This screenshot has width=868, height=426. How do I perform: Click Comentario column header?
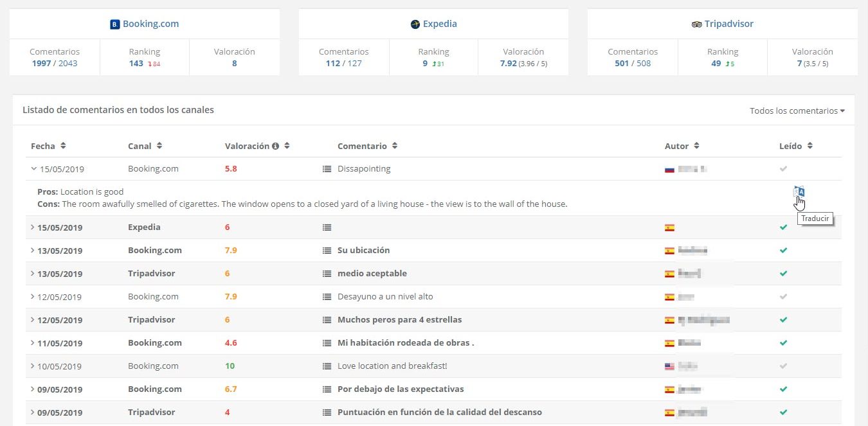(362, 146)
